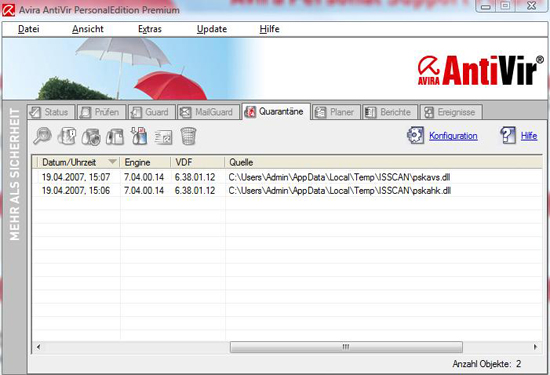Click the restore object icon
The width and height of the screenshot is (550, 375).
tap(91, 136)
